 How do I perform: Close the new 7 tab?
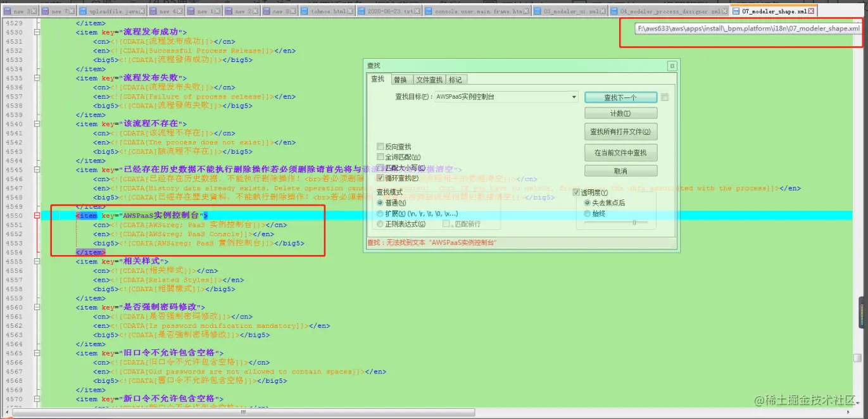[72, 11]
